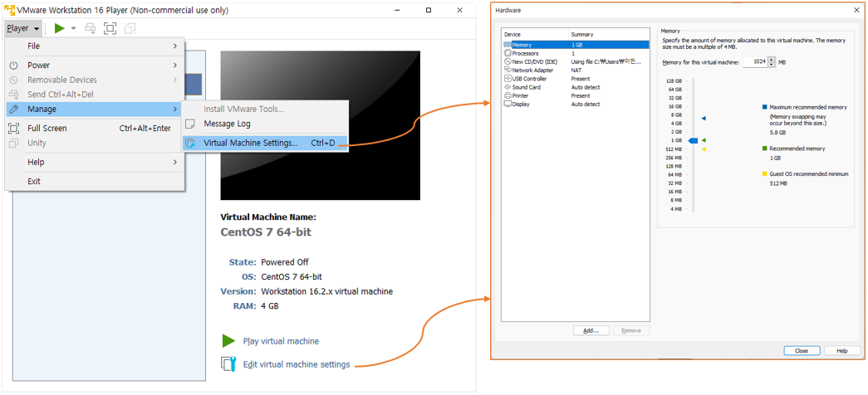The image size is (868, 395).
Task: Open the dropdown arrow beside the Play button
Action: pos(73,28)
